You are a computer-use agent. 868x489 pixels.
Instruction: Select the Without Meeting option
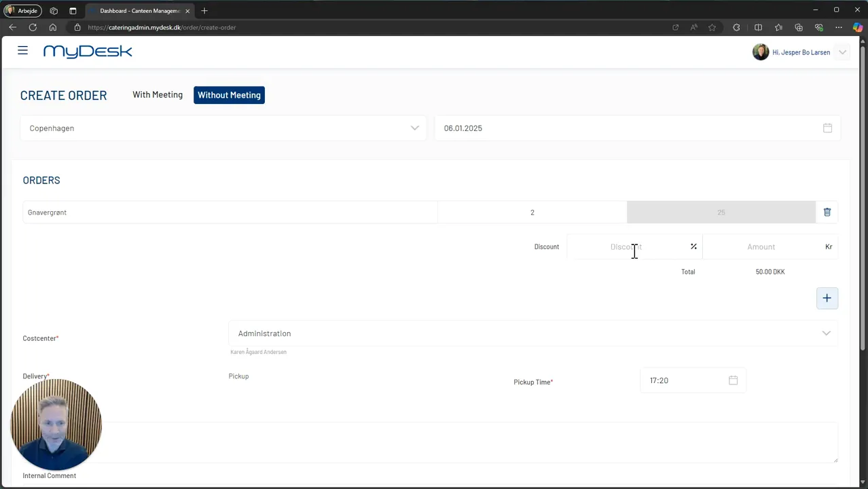(x=229, y=95)
